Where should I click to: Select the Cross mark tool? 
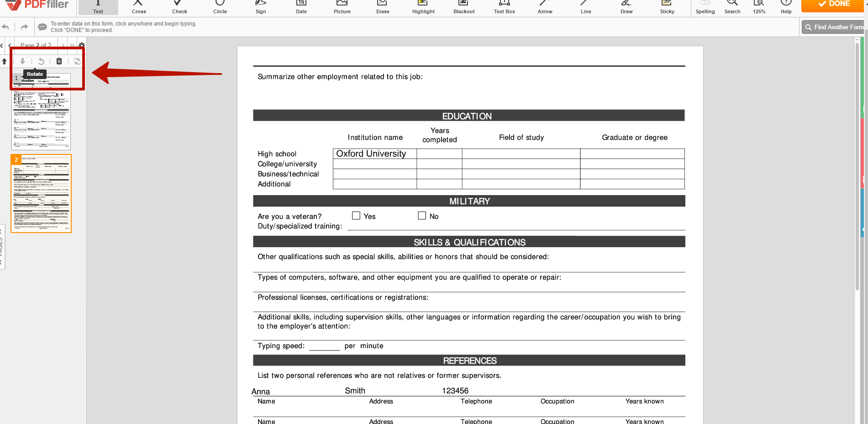tap(139, 7)
